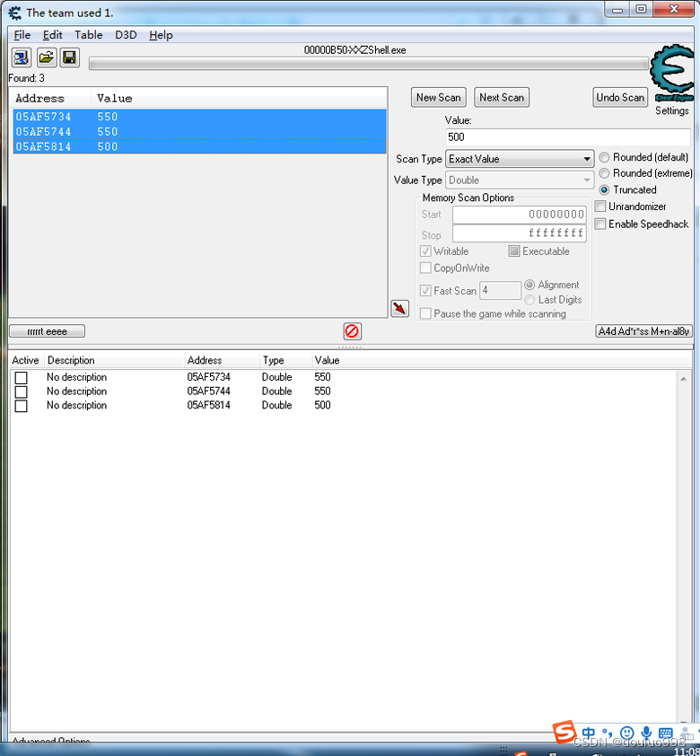Screen dimensions: 700x756
Task: Select Rounded (extreme) radio button
Action: coord(604,173)
